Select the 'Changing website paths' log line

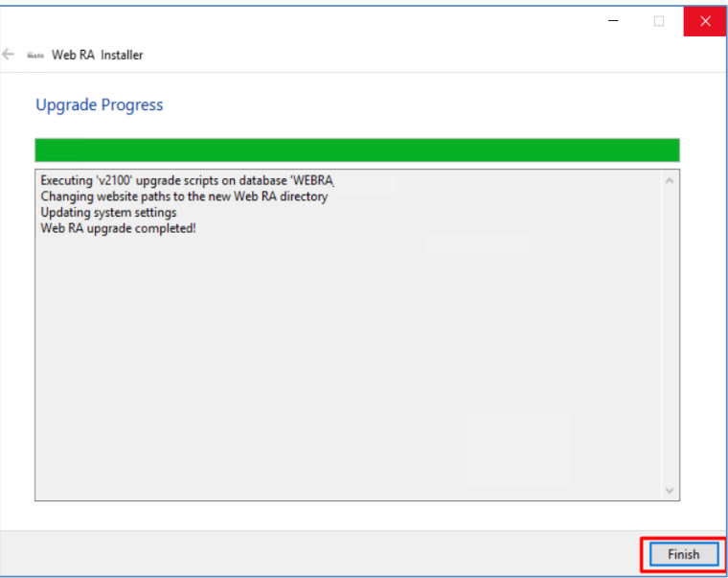tap(184, 197)
